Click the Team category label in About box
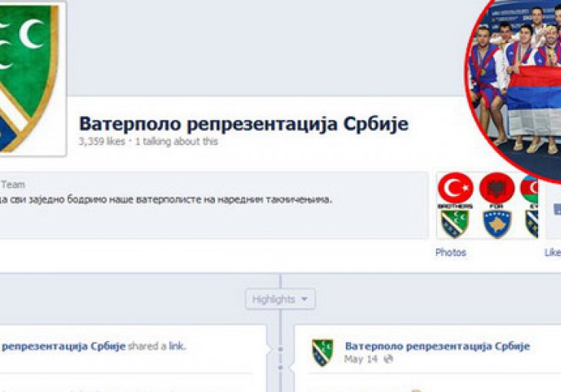The width and height of the screenshot is (561, 392). tap(13, 184)
